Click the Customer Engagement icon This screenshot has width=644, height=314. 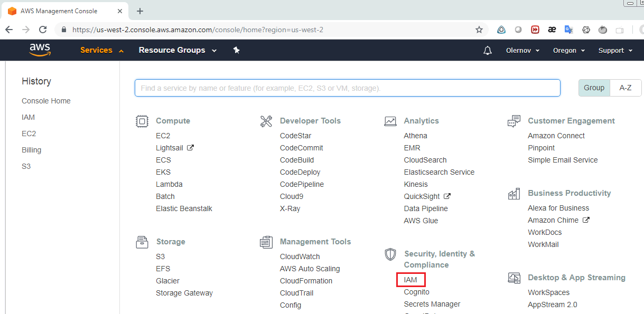(x=514, y=121)
